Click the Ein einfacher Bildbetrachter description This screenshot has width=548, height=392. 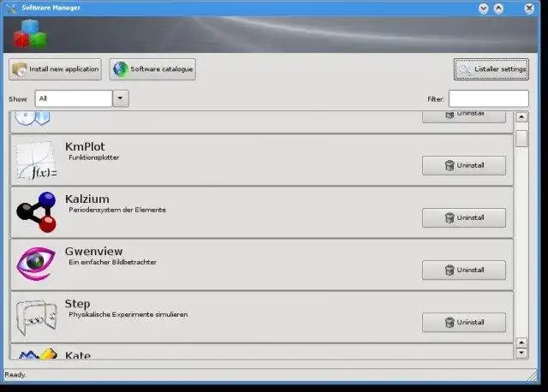[112, 262]
